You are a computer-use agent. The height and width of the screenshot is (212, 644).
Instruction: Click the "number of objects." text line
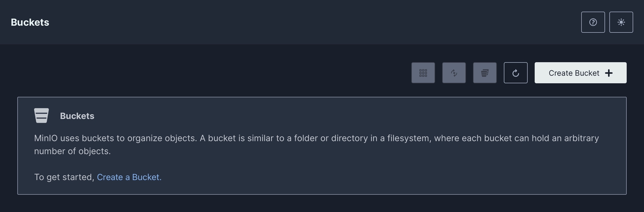click(72, 151)
